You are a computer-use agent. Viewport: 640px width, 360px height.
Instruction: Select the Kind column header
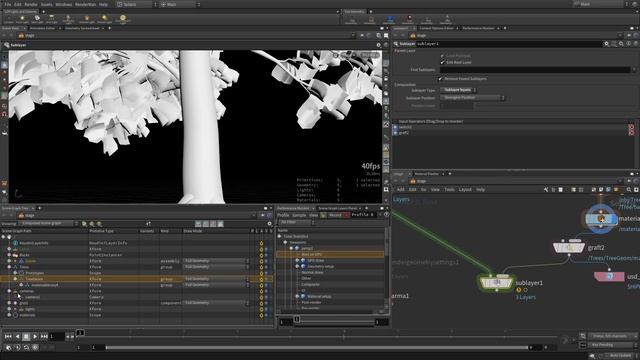click(170, 231)
